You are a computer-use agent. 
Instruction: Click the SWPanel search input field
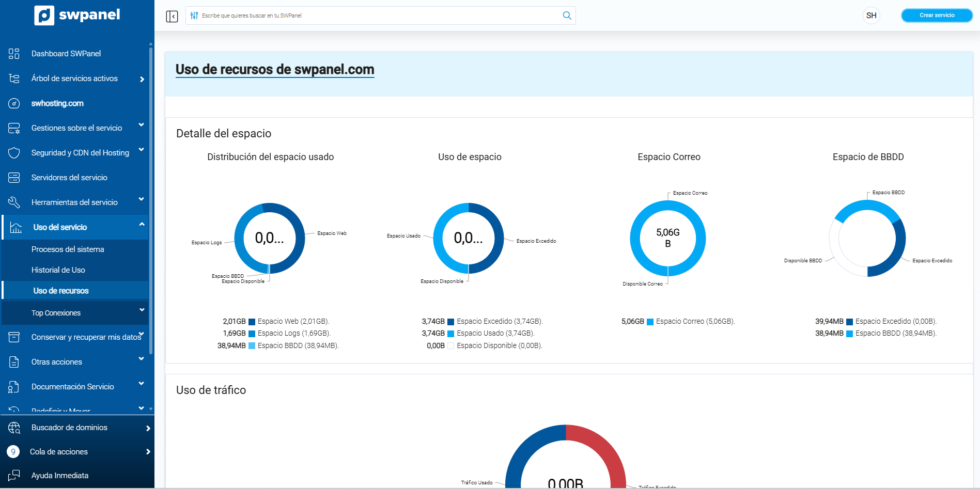click(x=377, y=15)
